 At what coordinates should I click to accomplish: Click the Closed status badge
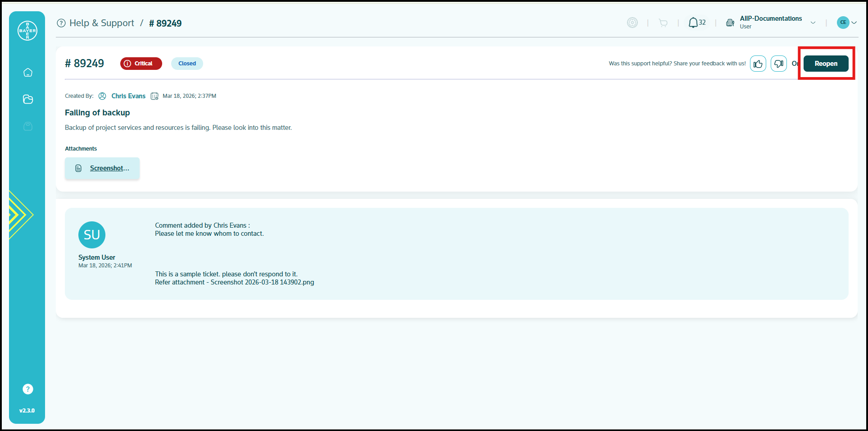coord(187,64)
